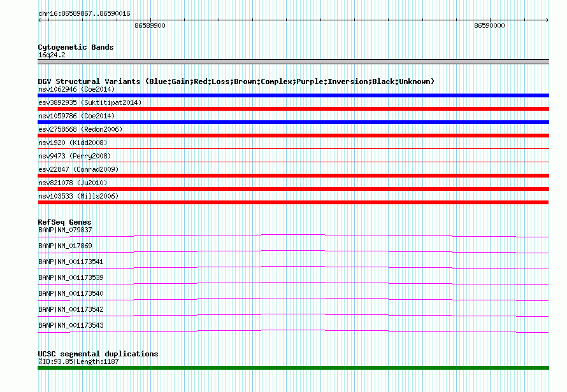The image size is (567, 392).
Task: Click red loss bar under nsv103533
Action: 293,202
